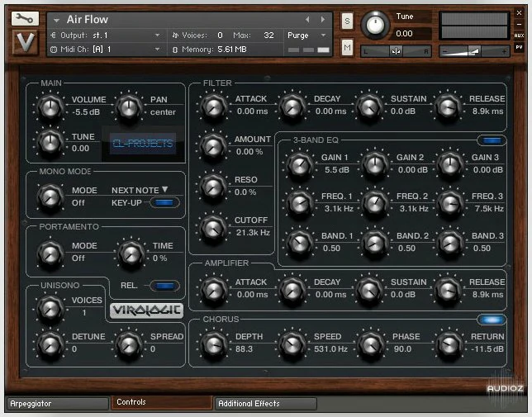The height and width of the screenshot is (417, 532).
Task: Expand the Air Flow instrument name dropdown
Action: [57, 21]
